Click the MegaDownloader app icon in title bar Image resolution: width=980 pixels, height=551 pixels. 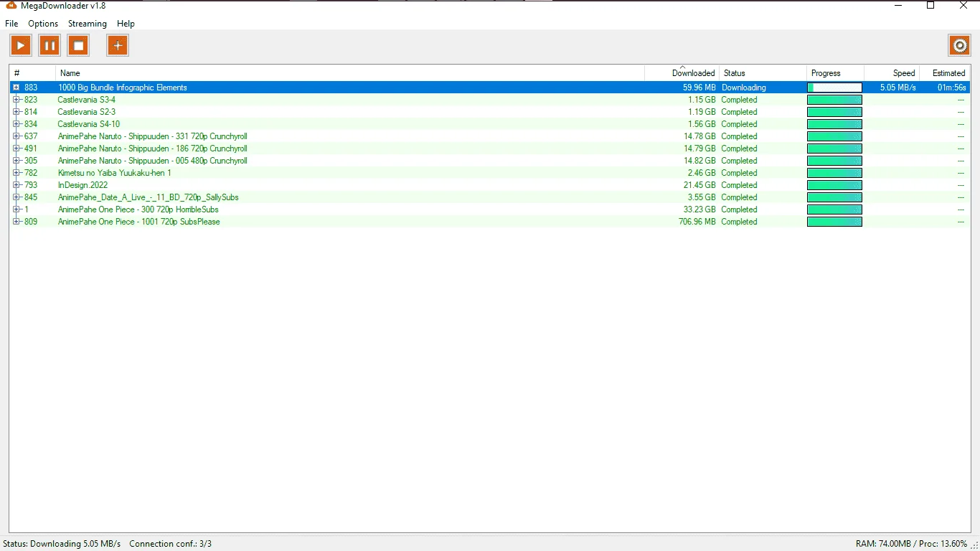11,5
